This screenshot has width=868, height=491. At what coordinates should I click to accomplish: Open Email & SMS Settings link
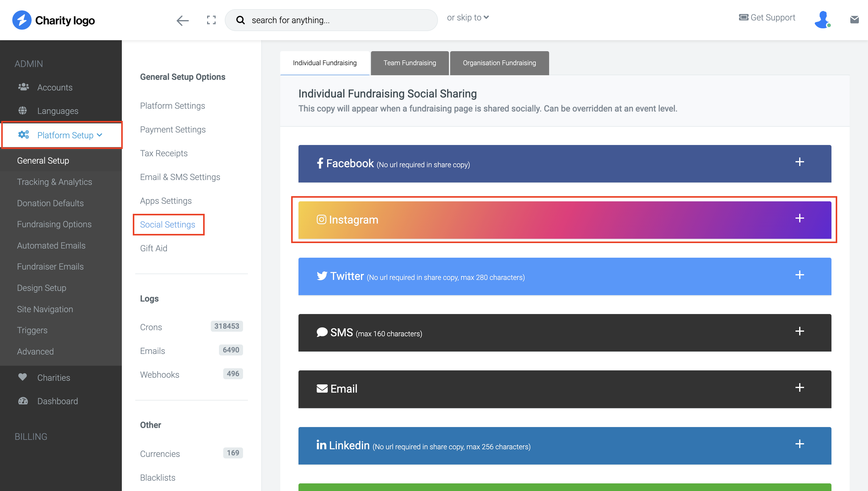[180, 177]
